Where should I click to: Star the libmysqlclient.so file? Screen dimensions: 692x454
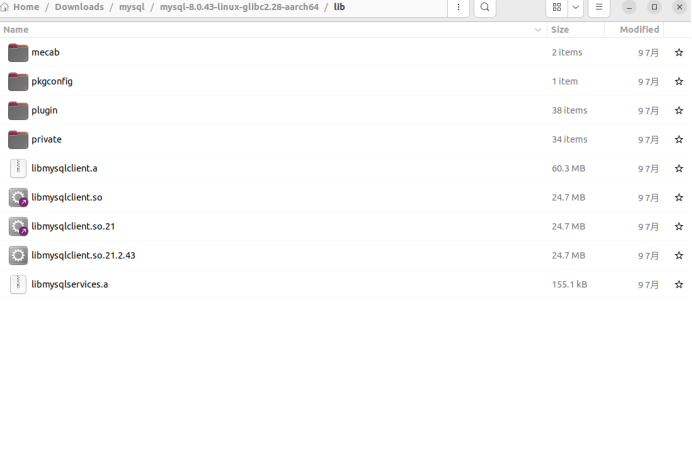679,198
